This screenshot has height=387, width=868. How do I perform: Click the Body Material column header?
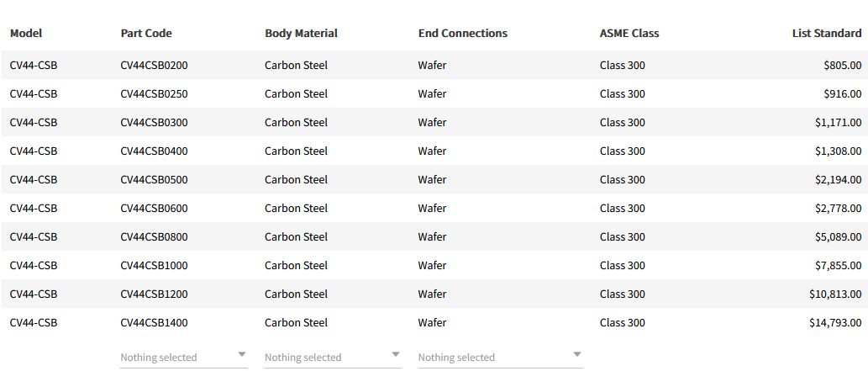(301, 34)
